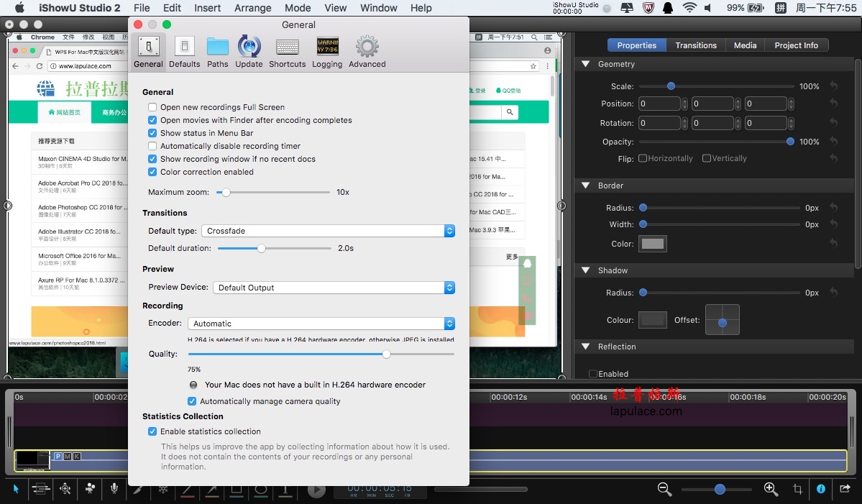Viewport: 862px width, 504px height.
Task: Collapse the Reflection section
Action: point(585,347)
